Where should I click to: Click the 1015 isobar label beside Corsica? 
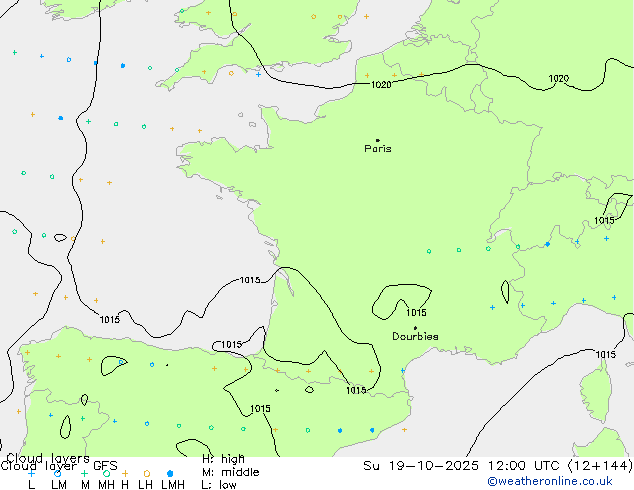pyautogui.click(x=606, y=355)
